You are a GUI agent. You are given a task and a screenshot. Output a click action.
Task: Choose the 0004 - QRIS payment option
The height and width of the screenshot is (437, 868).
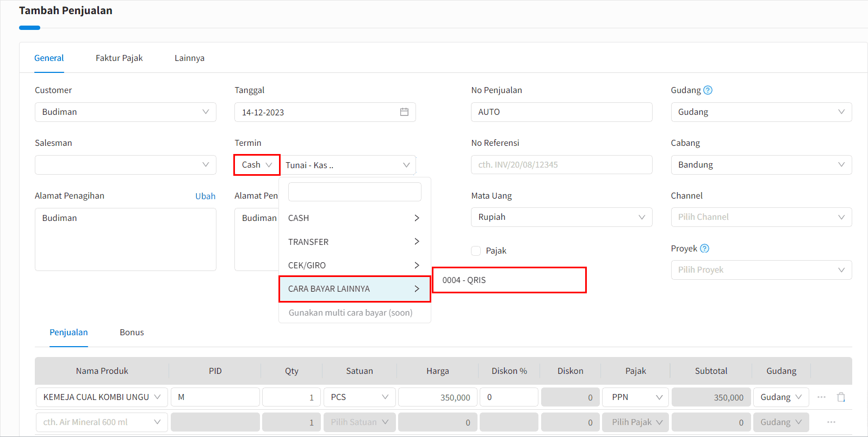tap(509, 280)
